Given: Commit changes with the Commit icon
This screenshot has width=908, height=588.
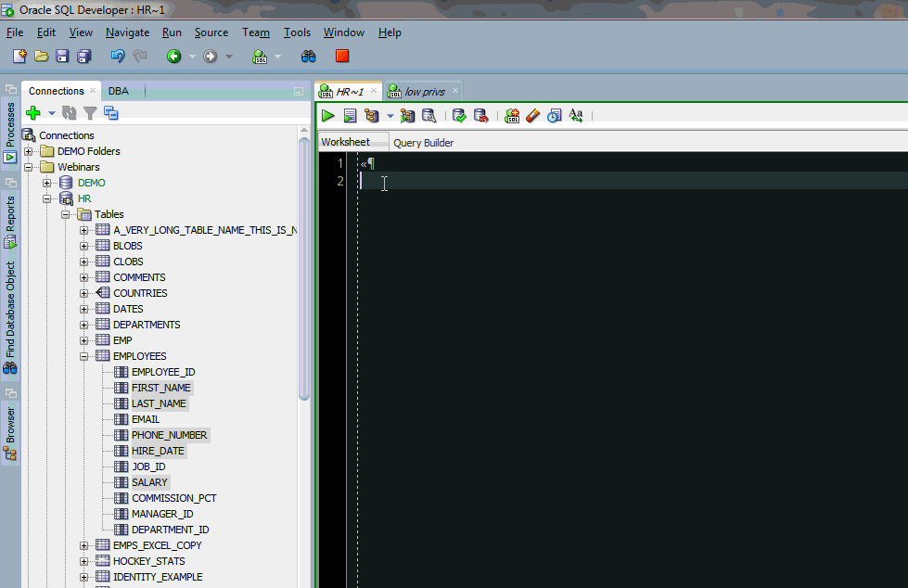Looking at the screenshot, I should click(x=459, y=116).
